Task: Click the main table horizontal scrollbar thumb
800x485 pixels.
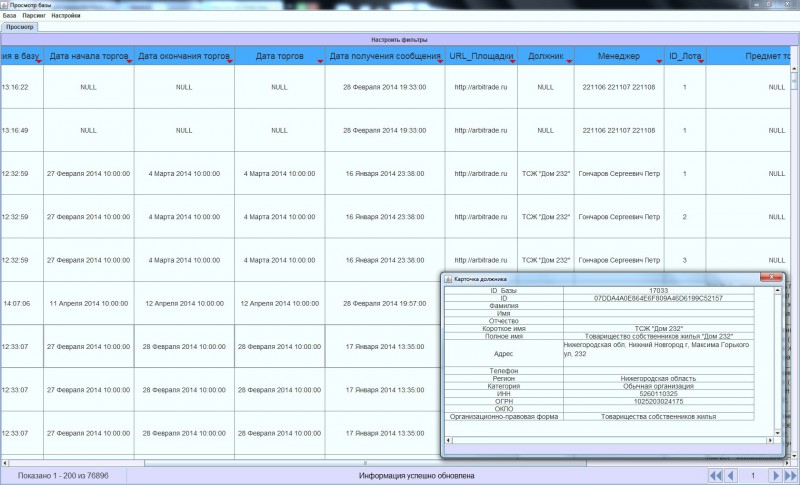Action: (365, 463)
